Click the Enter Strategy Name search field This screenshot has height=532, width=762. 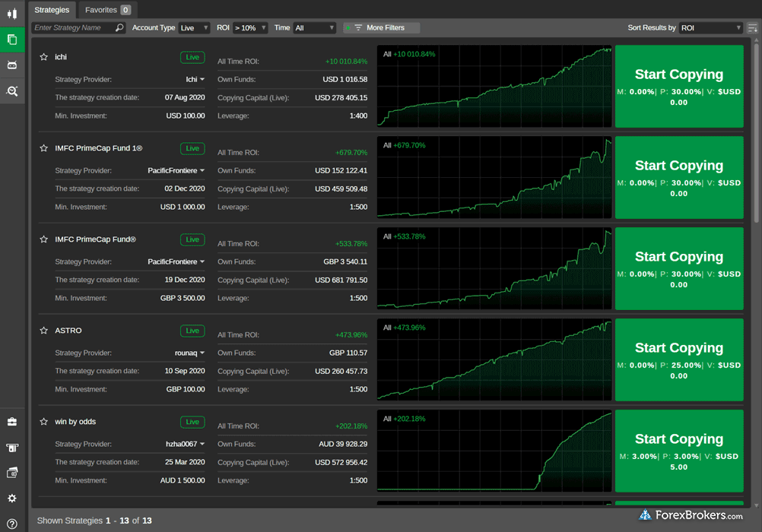(72, 28)
